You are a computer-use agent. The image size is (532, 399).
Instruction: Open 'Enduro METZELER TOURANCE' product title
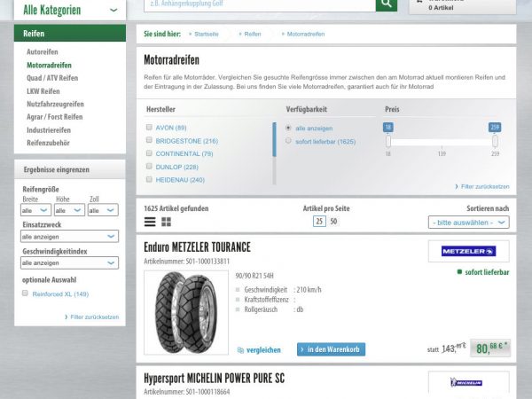coord(197,247)
